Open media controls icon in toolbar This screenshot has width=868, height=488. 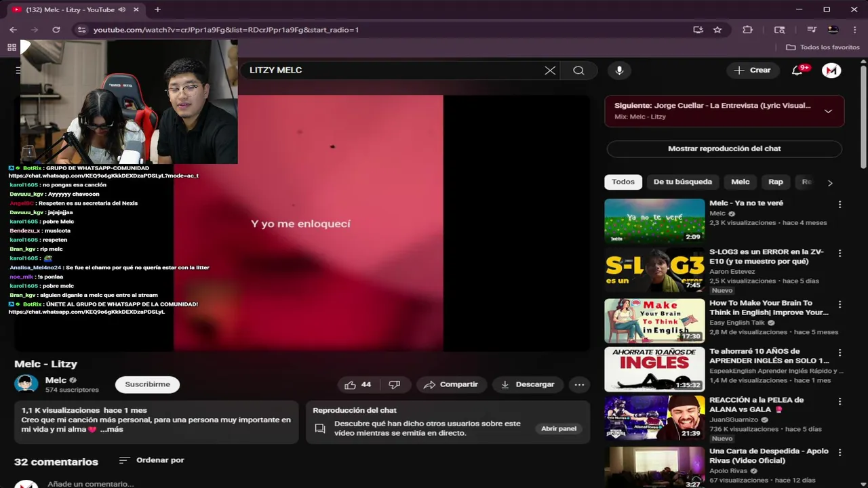pos(811,30)
